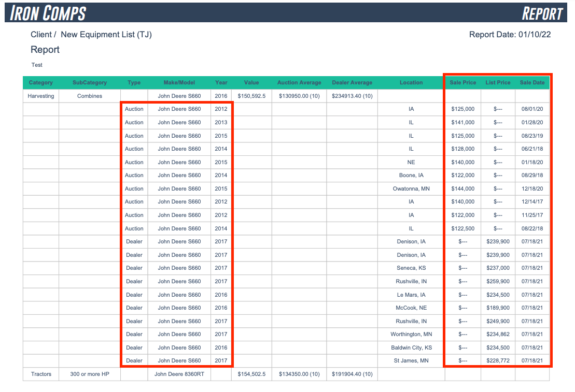Click the Owatonna, MN location cell

pos(411,188)
